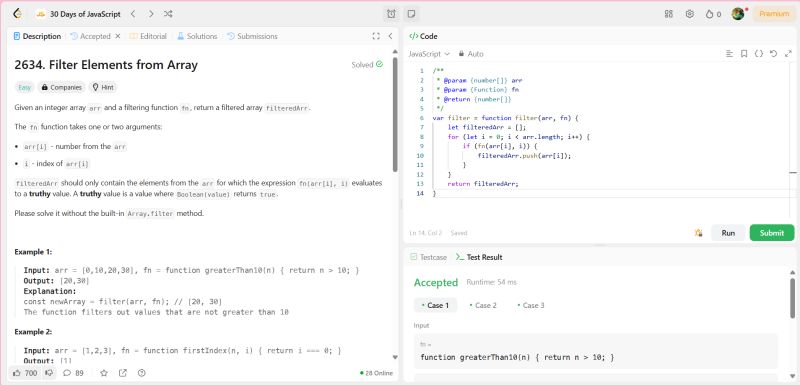Toggle the Auto lock setting
Viewport: 800px width, 385px height.
[470, 54]
